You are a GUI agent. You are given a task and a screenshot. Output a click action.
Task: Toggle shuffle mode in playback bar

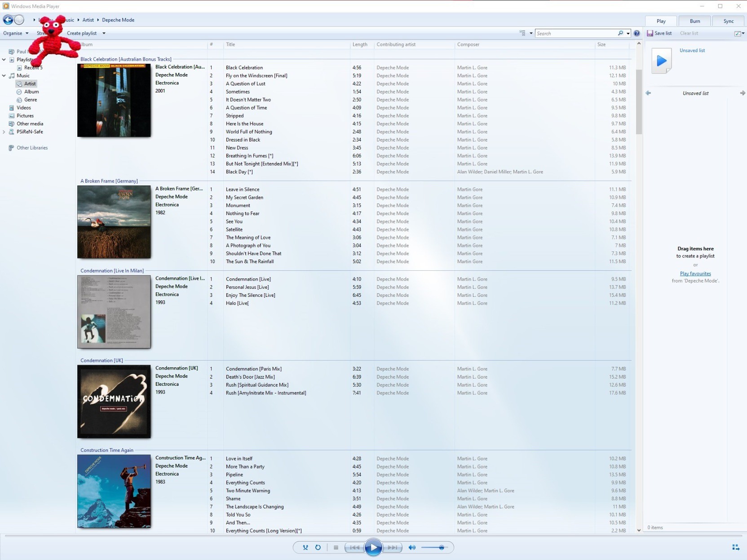(x=305, y=547)
